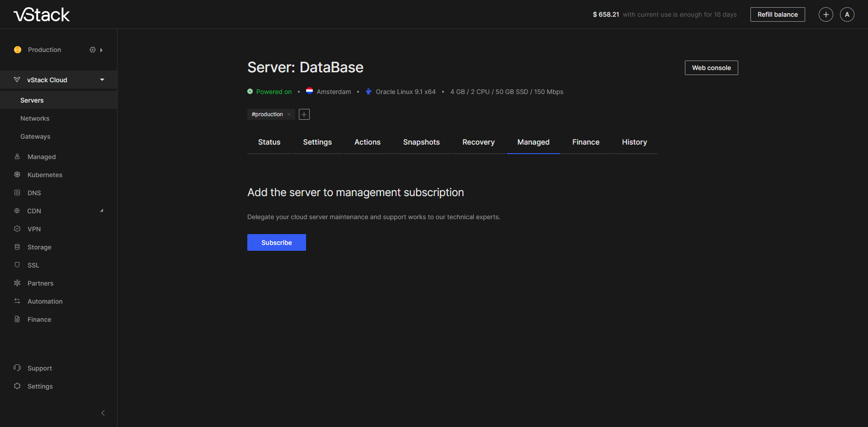Click the blue Subscribe button
Screen dimensions: 868x427
tap(277, 242)
